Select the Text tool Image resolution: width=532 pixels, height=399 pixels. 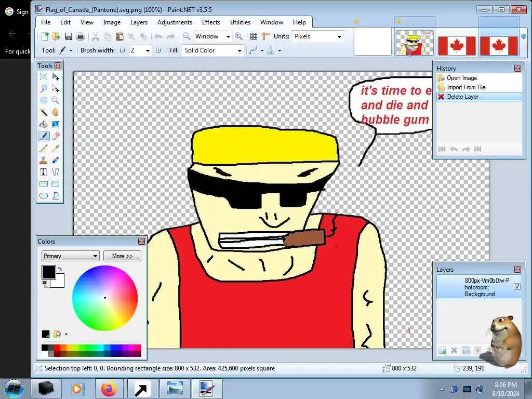[x=44, y=171]
